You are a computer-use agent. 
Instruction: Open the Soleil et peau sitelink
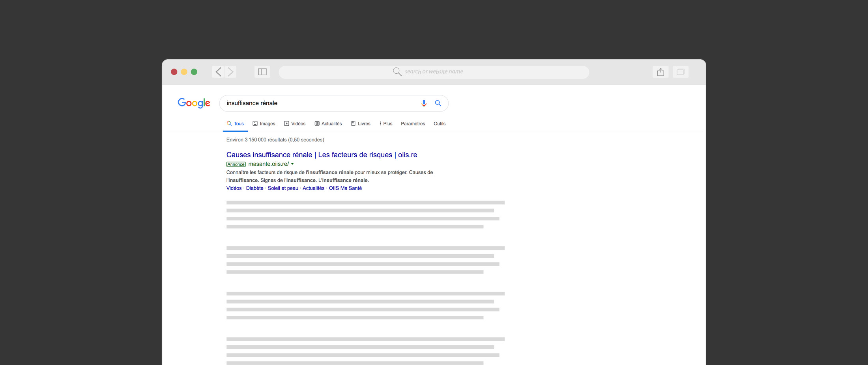[283, 188]
